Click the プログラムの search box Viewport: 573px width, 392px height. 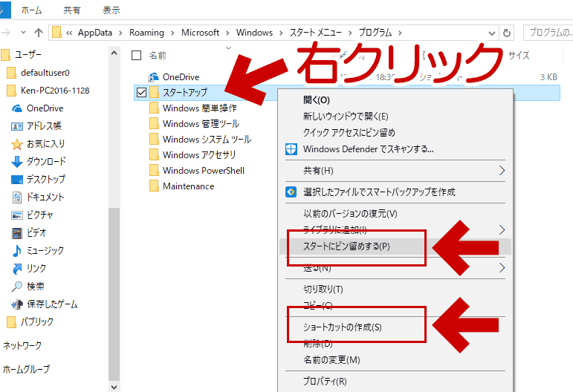point(548,33)
